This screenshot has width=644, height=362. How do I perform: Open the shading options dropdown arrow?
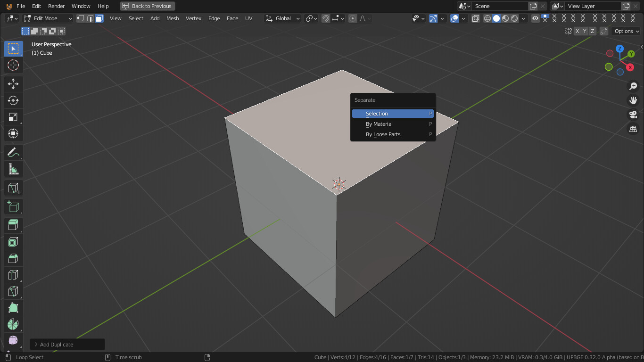click(x=523, y=18)
